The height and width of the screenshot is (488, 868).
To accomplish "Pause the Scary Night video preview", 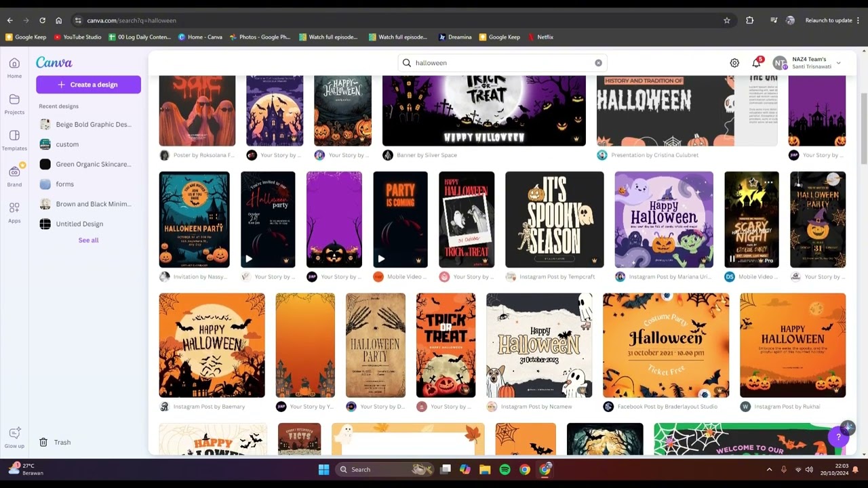I will coord(732,259).
